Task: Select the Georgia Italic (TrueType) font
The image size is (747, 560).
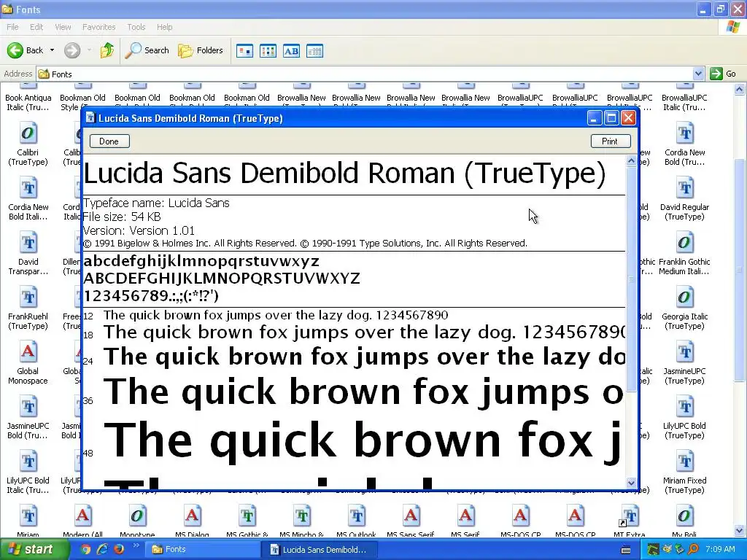Action: point(684,297)
